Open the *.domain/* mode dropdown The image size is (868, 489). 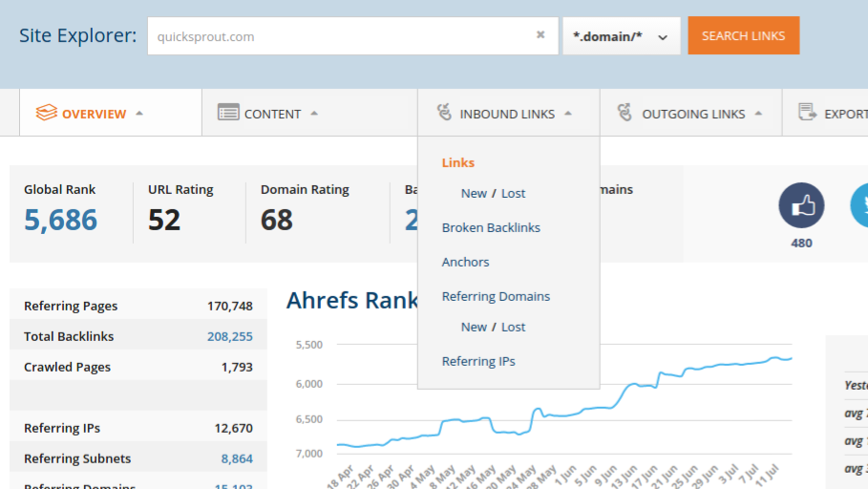point(621,36)
